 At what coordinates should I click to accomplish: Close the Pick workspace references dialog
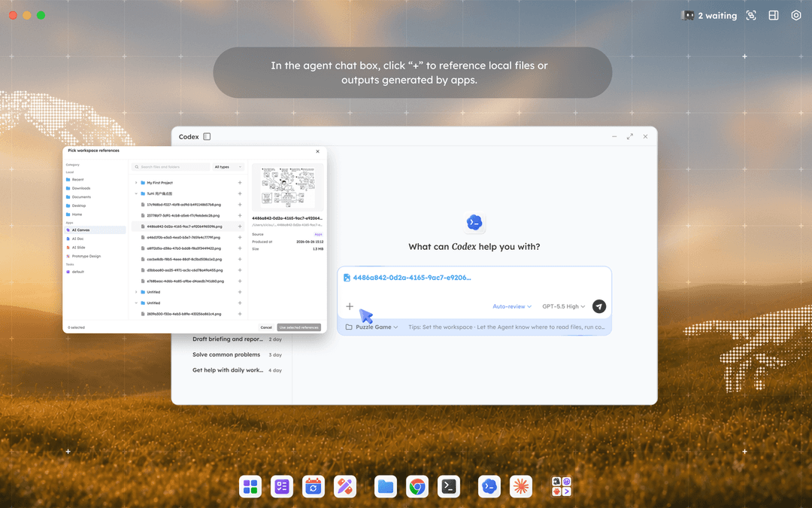317,151
